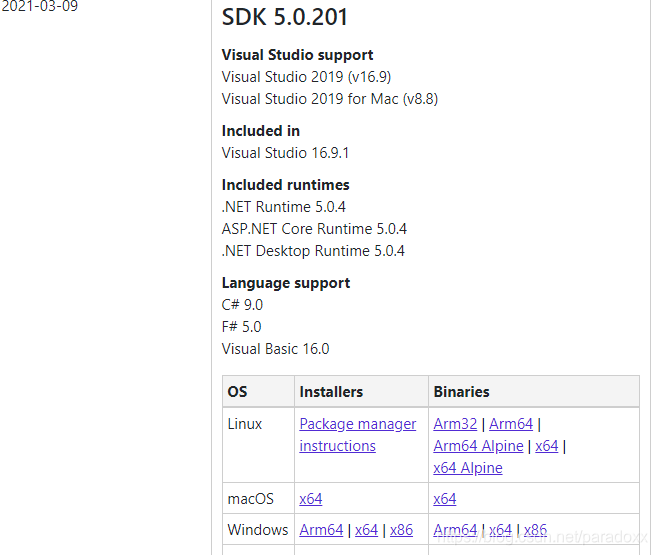Click Visual Studio 2019 (v16.9) text
The height and width of the screenshot is (555, 657).
click(306, 77)
